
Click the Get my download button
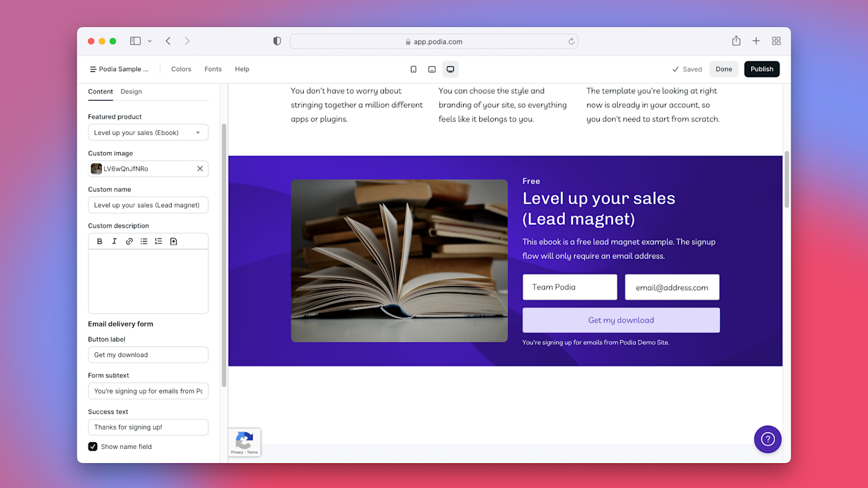[621, 320]
